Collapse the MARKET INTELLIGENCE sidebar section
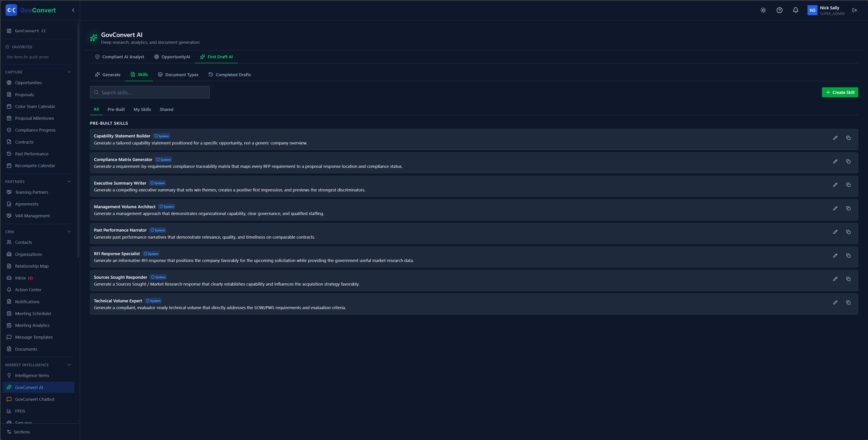This screenshot has height=440, width=868. (69, 365)
